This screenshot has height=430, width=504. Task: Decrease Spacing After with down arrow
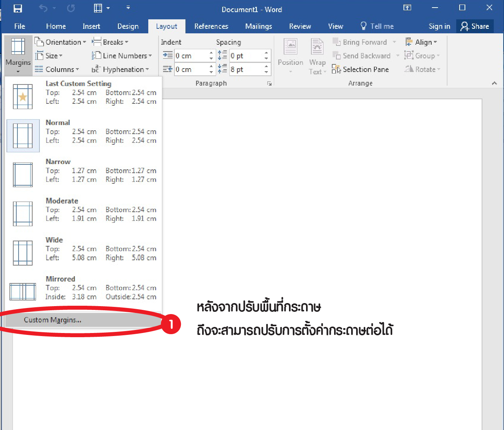(267, 72)
